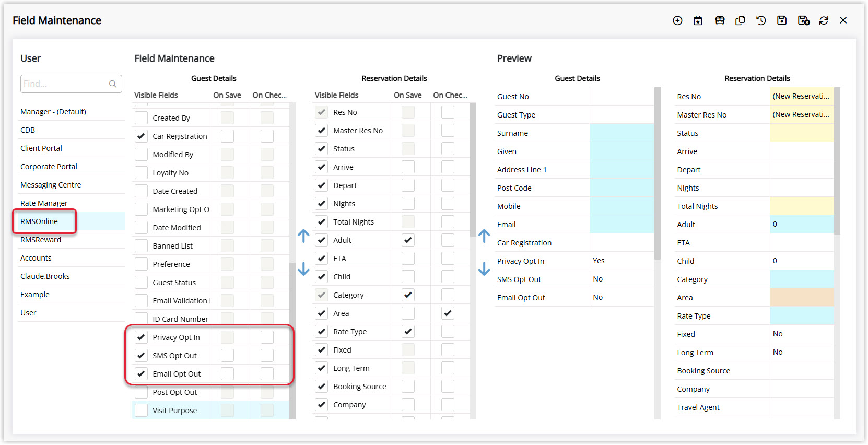Untick Long Term visible field checkbox
Image resolution: width=868 pixels, height=445 pixels.
(322, 368)
